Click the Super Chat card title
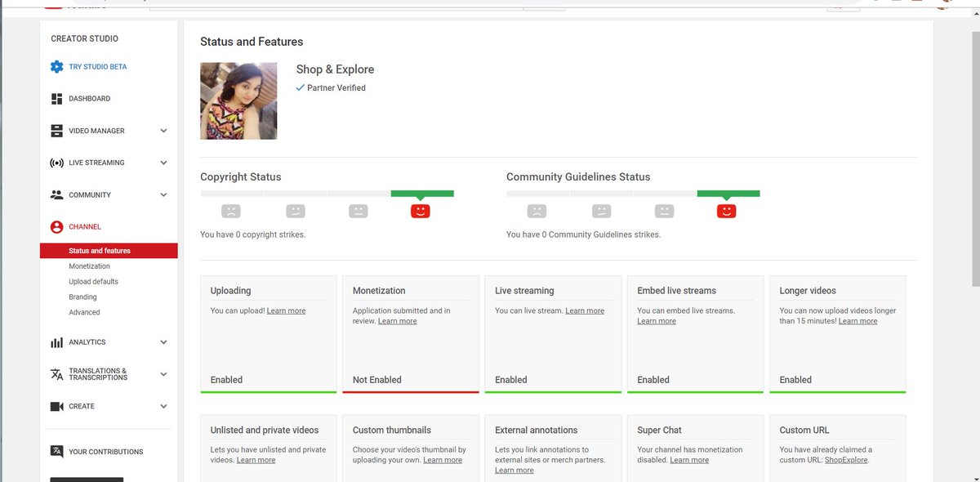The image size is (980, 482). (659, 430)
